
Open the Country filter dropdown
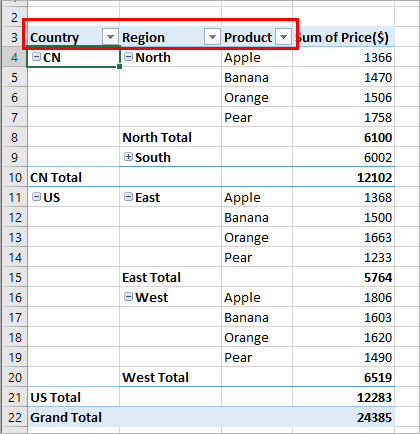tap(110, 37)
